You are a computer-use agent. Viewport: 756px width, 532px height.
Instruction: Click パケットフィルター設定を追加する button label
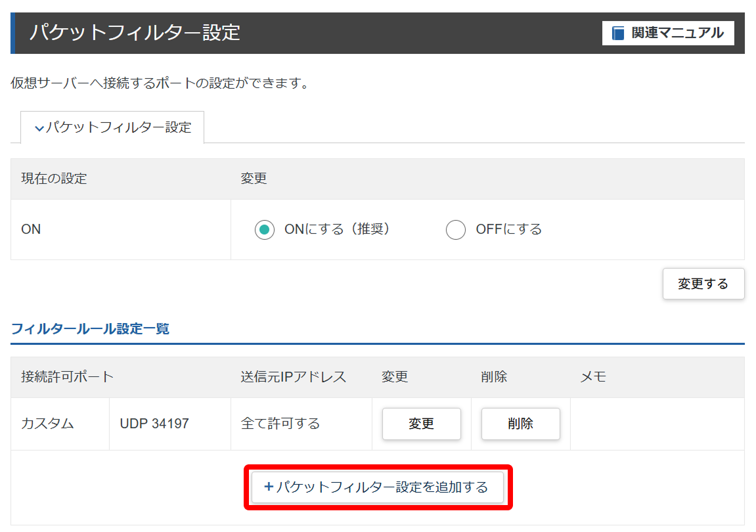pos(382,487)
